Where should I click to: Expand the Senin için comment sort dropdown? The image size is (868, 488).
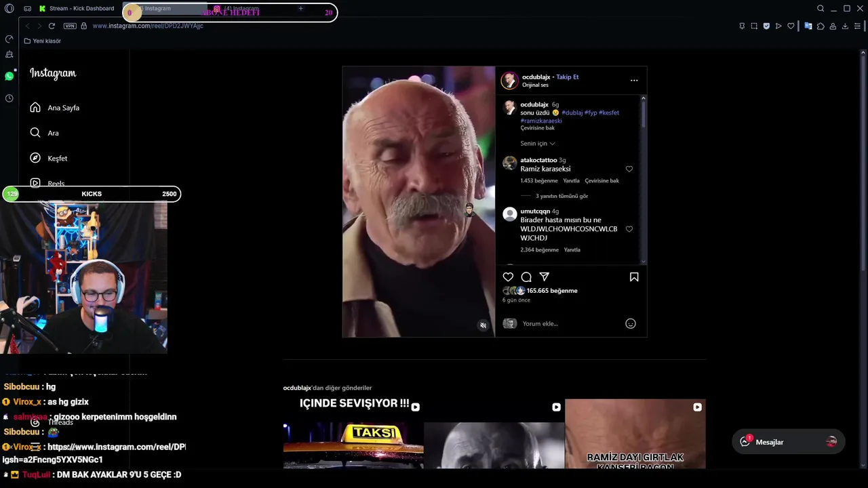click(538, 144)
